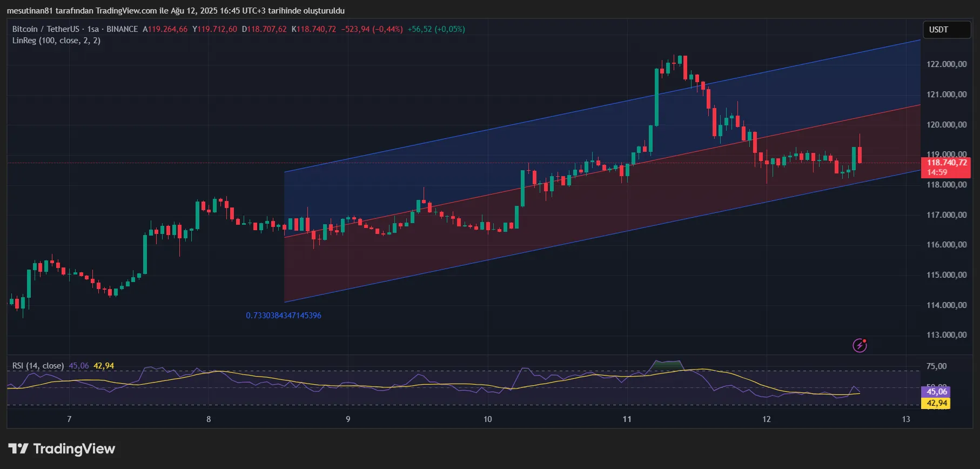This screenshot has height=469, width=980.
Task: Click the 118.740,72 current price label
Action: click(x=947, y=163)
